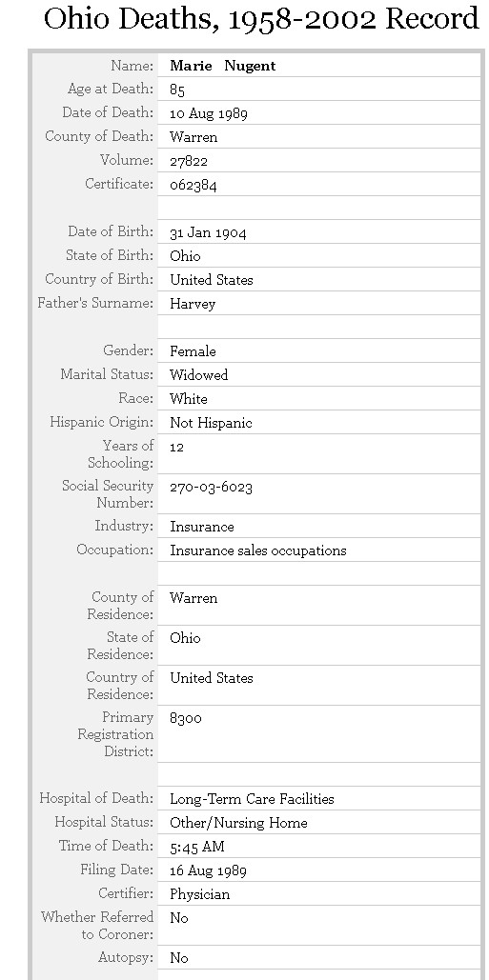Click the name Marie Nugent
489x980 pixels.
[223, 66]
